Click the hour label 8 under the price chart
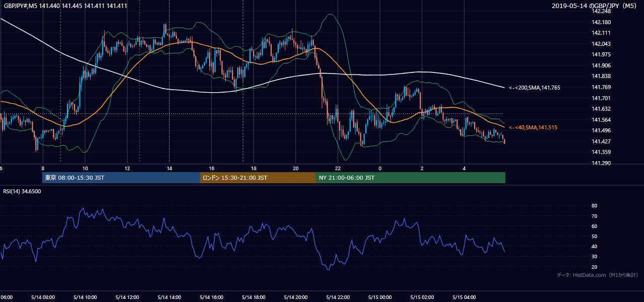Viewport: 644px width, 302px height. pos(43,168)
